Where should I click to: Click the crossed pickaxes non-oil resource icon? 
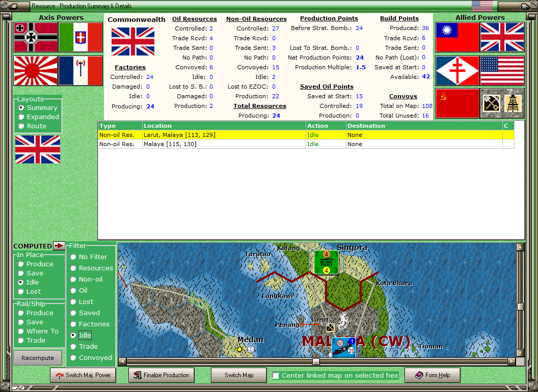[491, 103]
